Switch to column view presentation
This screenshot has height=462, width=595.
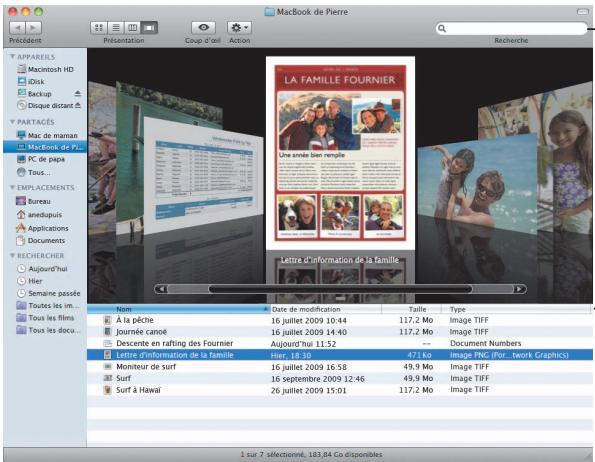coord(132,28)
